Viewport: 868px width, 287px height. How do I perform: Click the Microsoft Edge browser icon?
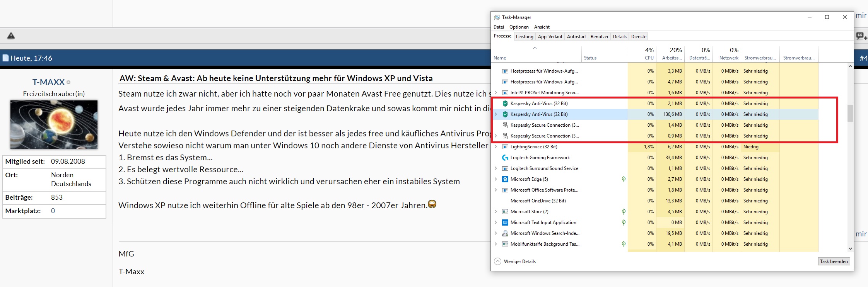click(x=505, y=179)
